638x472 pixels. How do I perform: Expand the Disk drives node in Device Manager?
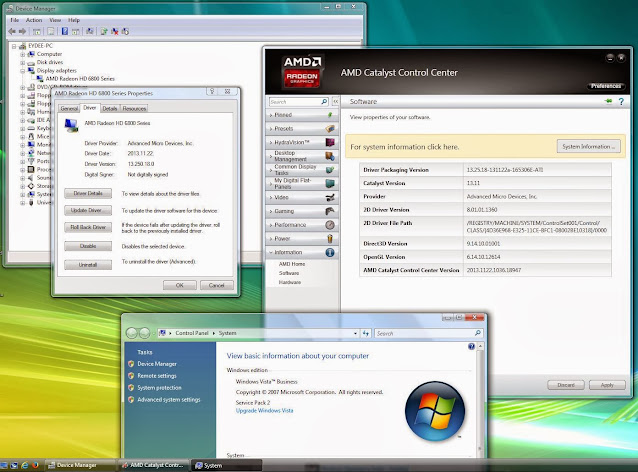pos(23,62)
